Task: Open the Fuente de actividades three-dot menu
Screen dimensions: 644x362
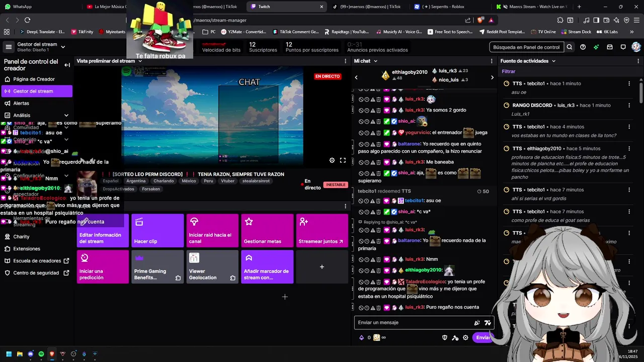Action: [x=638, y=61]
